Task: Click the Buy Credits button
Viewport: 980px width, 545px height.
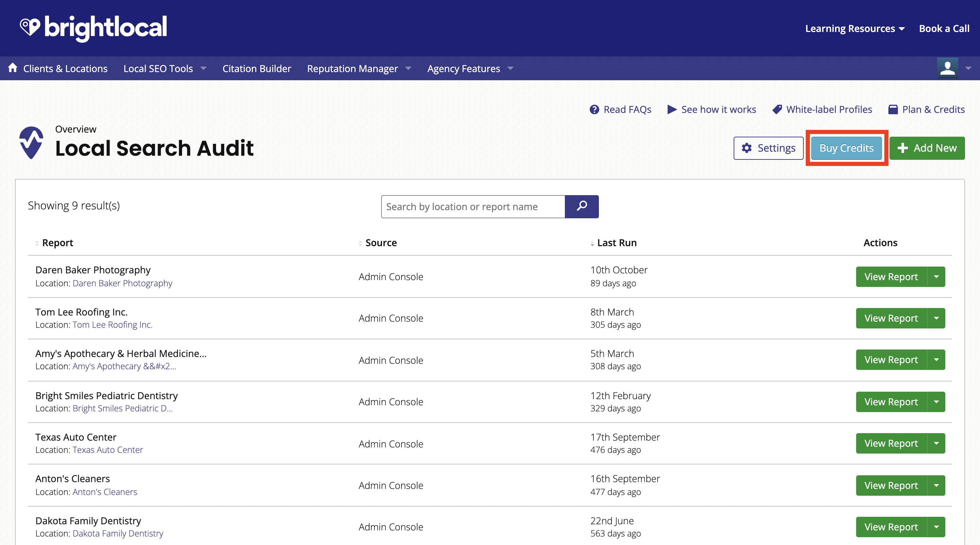Action: (847, 148)
